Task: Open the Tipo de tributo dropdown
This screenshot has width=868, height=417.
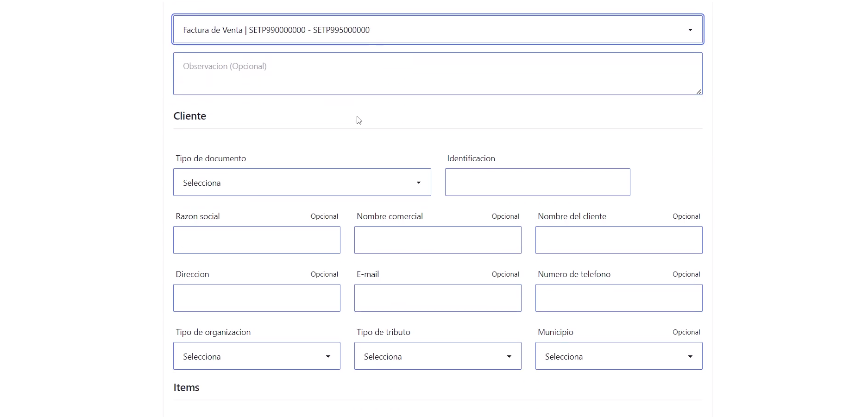Action: coord(437,356)
